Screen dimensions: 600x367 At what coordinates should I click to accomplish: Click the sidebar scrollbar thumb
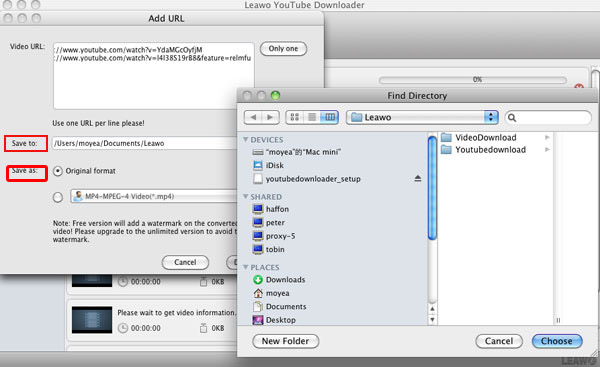(x=432, y=188)
